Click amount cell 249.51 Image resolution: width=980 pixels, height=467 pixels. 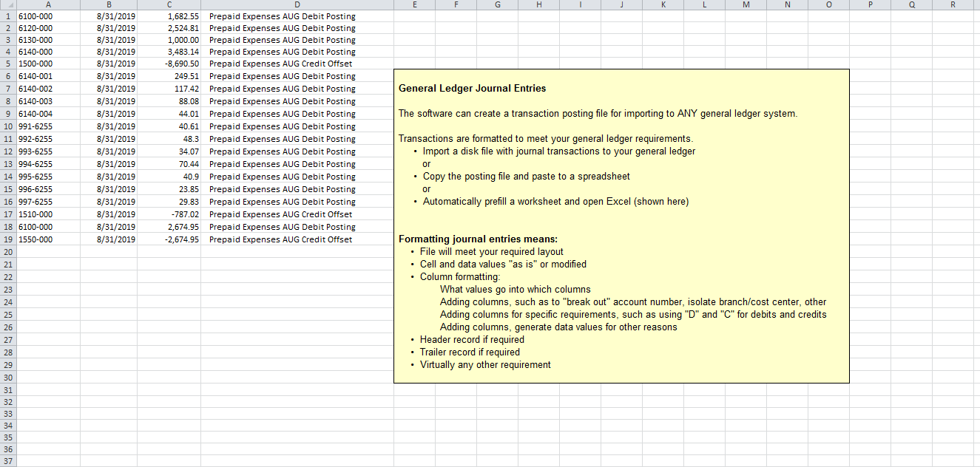click(169, 76)
